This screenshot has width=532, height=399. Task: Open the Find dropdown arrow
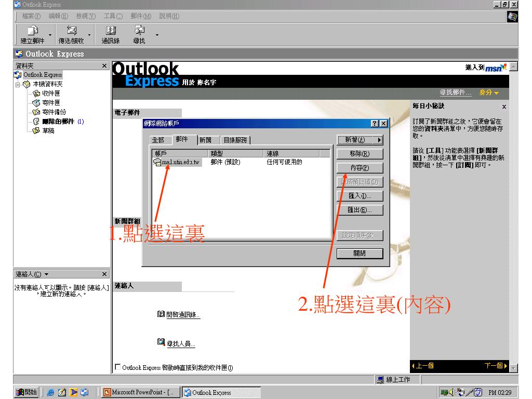click(x=157, y=35)
